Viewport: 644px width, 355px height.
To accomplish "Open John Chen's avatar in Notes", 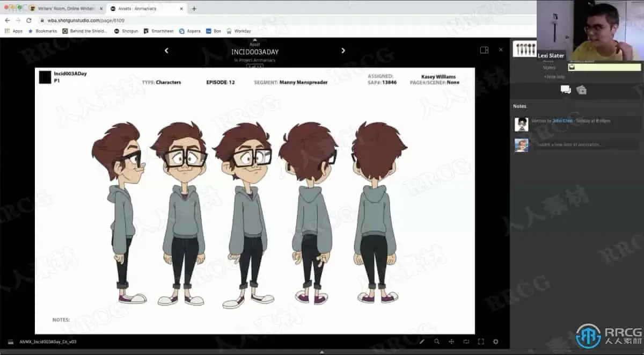I will (522, 125).
